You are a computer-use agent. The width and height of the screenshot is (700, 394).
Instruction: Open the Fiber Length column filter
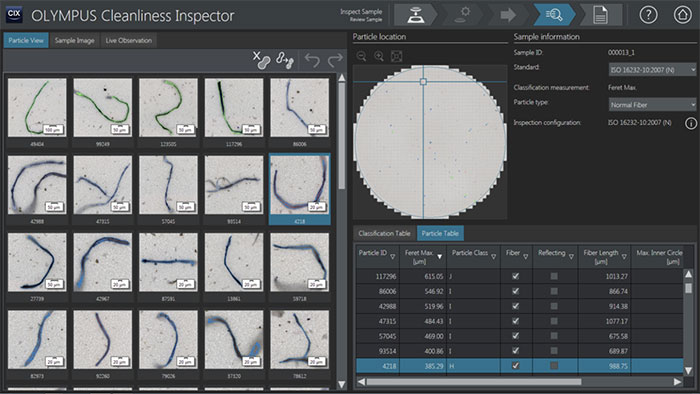(x=624, y=257)
